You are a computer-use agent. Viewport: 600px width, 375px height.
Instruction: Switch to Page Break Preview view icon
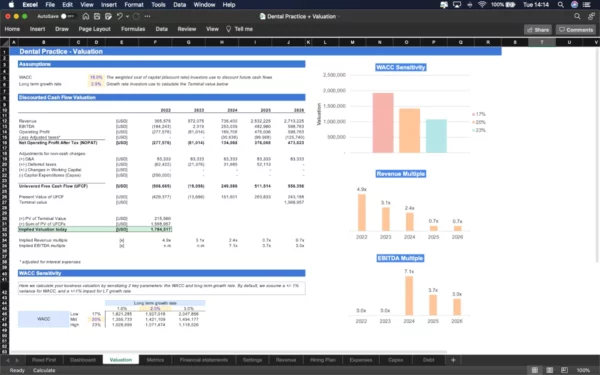[x=564, y=370]
